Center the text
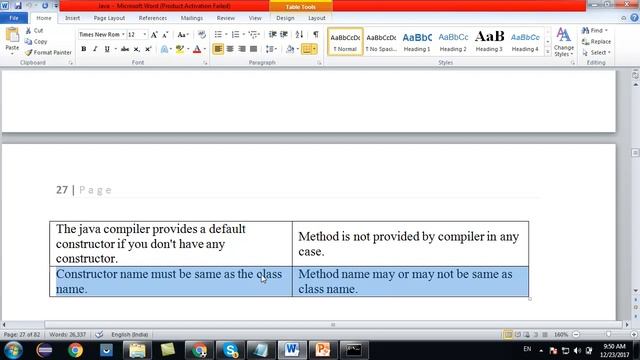The image size is (640, 360). (x=230, y=49)
